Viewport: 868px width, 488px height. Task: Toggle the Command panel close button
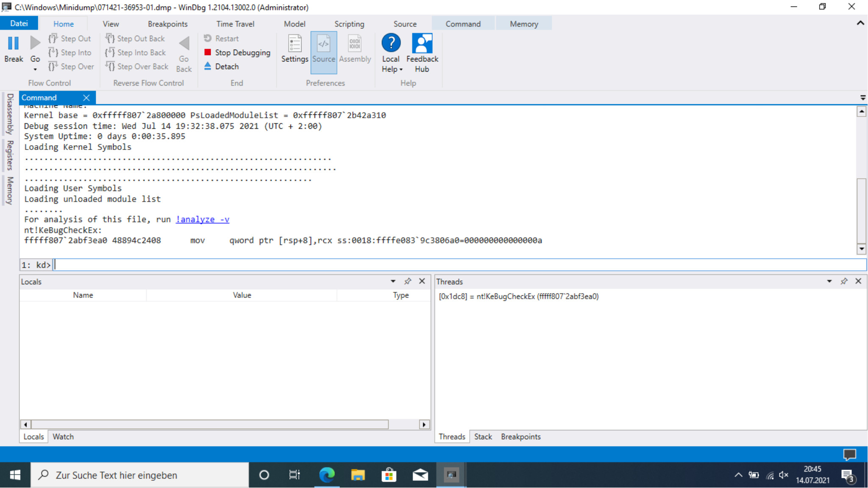(86, 97)
